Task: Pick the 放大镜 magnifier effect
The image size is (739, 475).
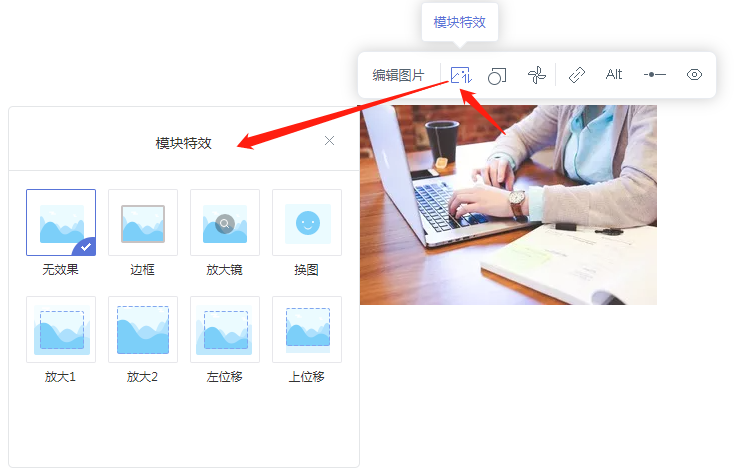Action: tap(225, 222)
